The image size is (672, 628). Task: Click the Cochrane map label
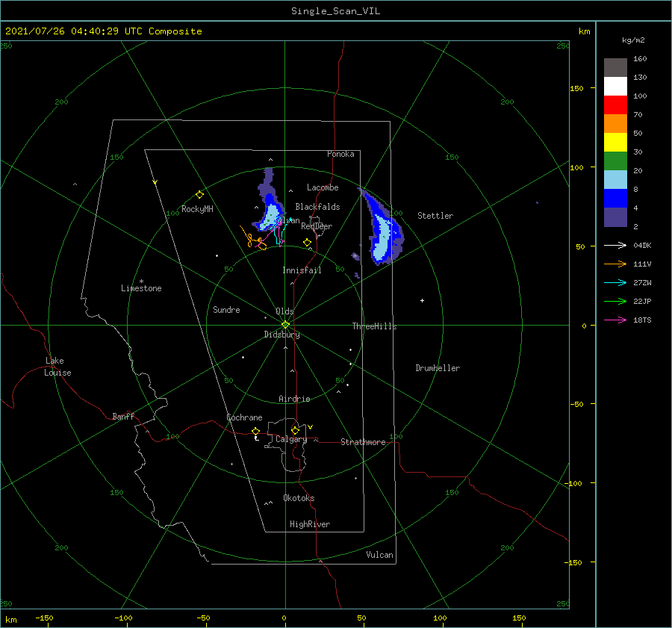point(244,417)
